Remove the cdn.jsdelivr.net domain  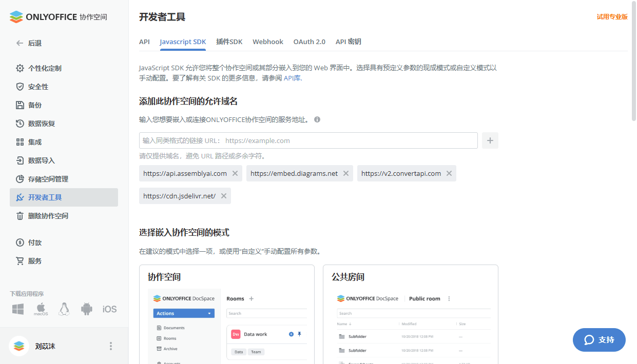pyautogui.click(x=224, y=196)
